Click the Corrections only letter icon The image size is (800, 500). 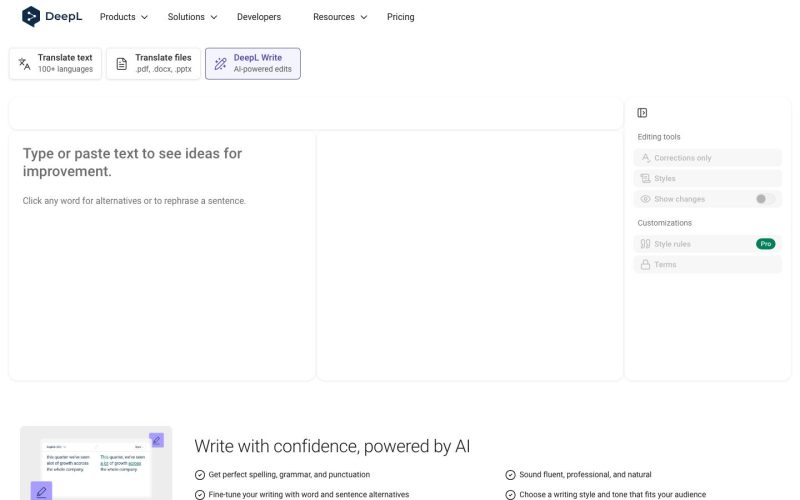pyautogui.click(x=645, y=158)
